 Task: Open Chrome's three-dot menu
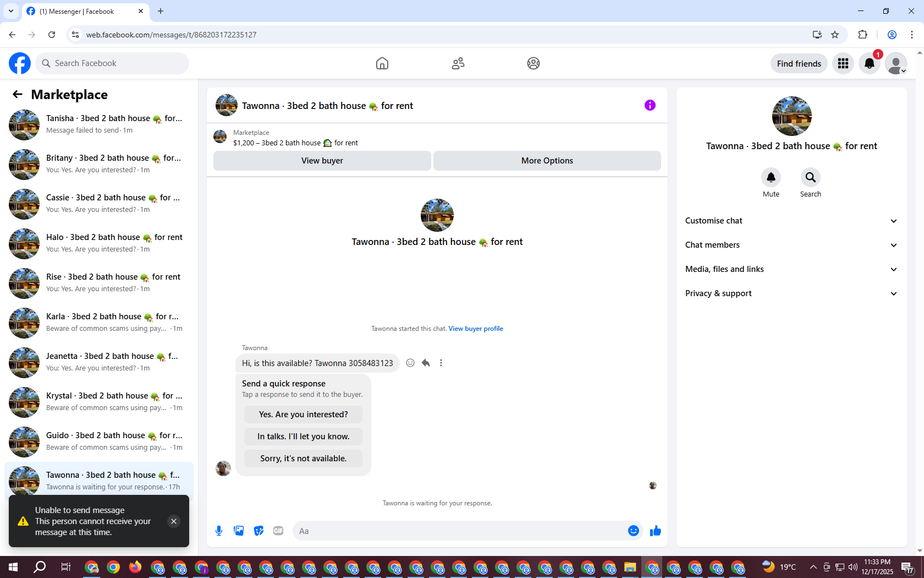click(x=912, y=35)
